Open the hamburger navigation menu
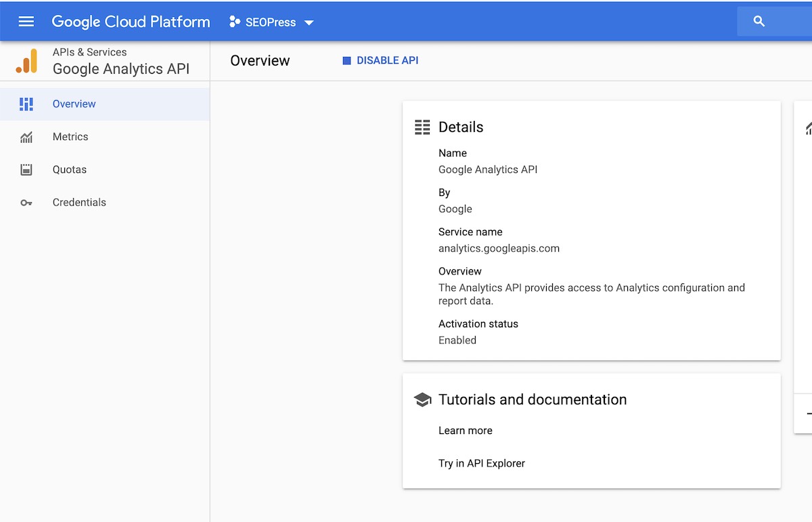Image resolution: width=812 pixels, height=522 pixels. click(x=26, y=22)
